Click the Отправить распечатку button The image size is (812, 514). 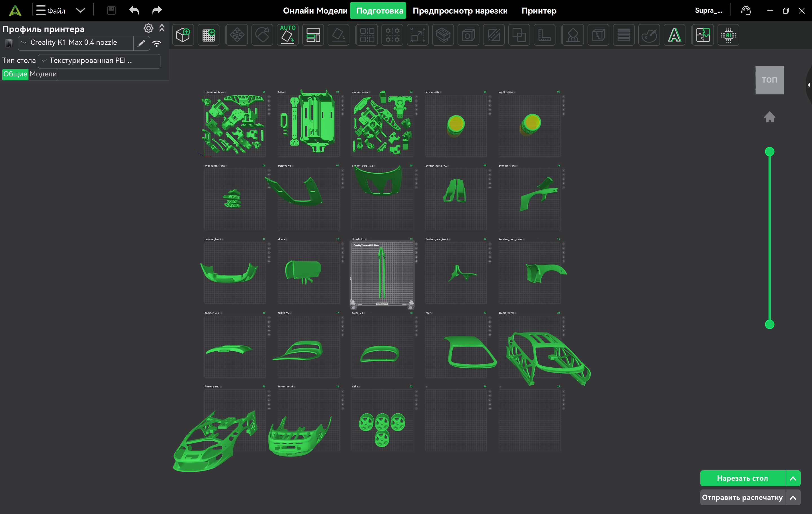pyautogui.click(x=742, y=497)
